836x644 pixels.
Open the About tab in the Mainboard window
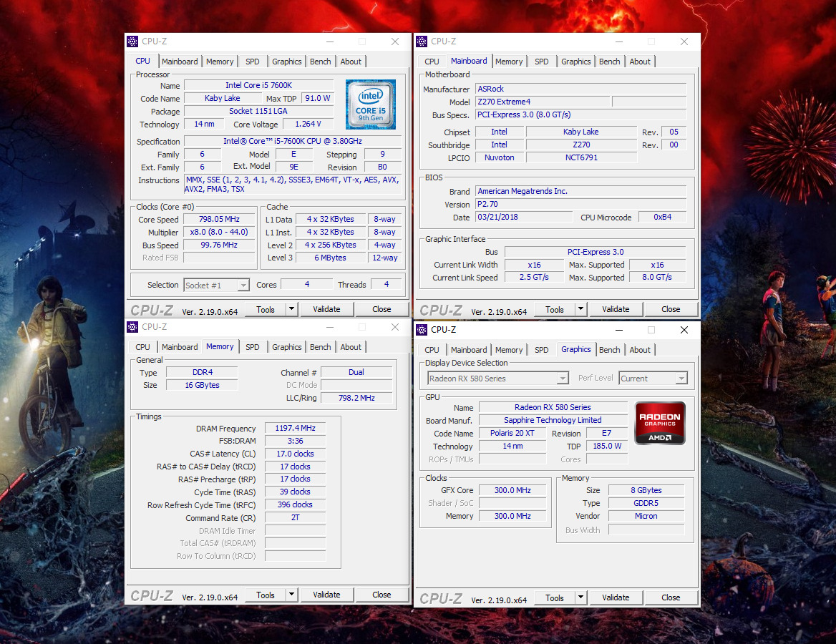pyautogui.click(x=640, y=62)
